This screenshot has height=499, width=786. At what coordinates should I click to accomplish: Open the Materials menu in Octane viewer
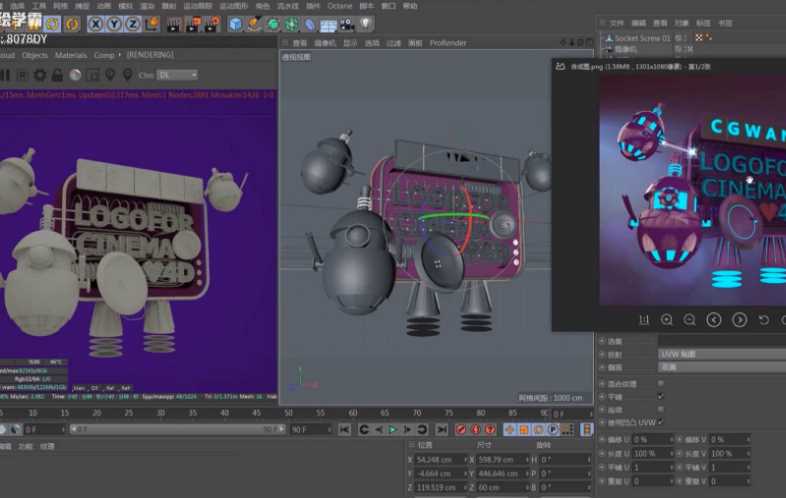pyautogui.click(x=71, y=55)
